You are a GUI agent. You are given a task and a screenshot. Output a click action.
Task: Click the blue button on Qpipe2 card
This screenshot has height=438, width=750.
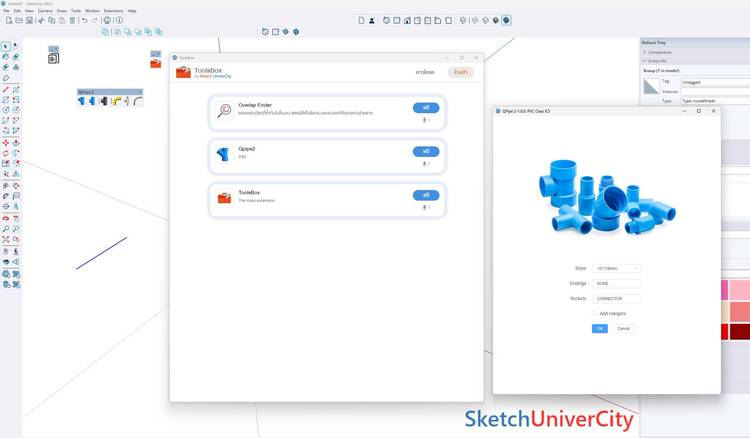tap(426, 152)
